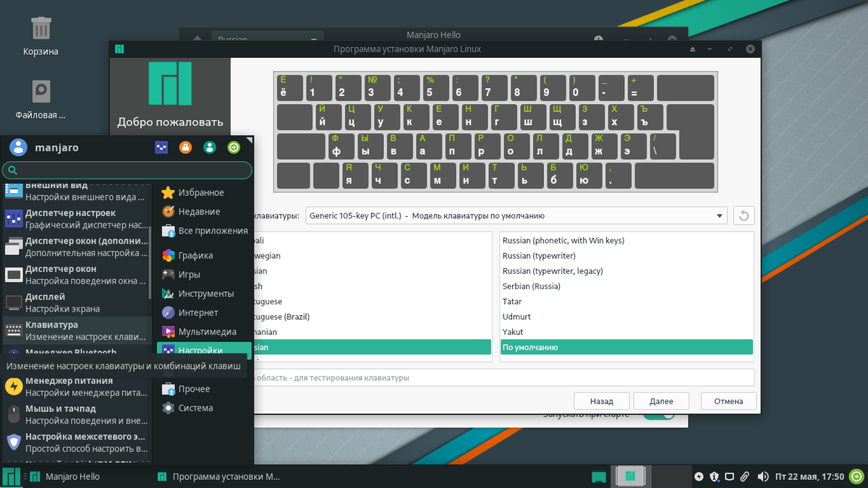Select Интернет category
The height and width of the screenshot is (488, 868).
[x=205, y=313]
